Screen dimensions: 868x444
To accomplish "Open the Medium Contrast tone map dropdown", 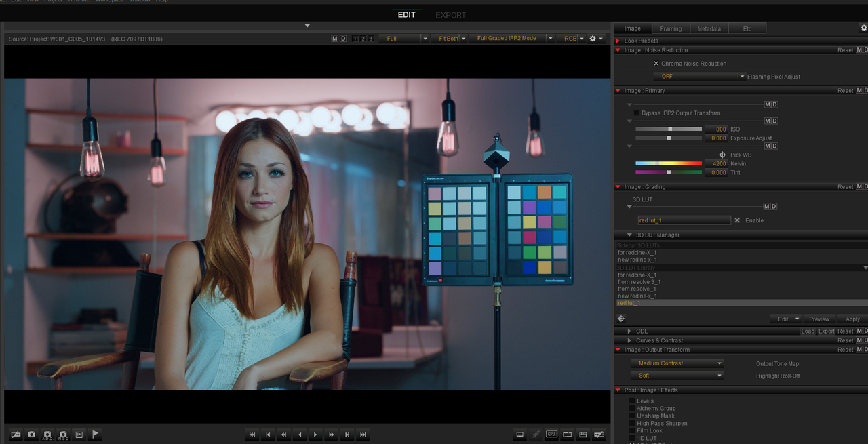I will [x=677, y=363].
